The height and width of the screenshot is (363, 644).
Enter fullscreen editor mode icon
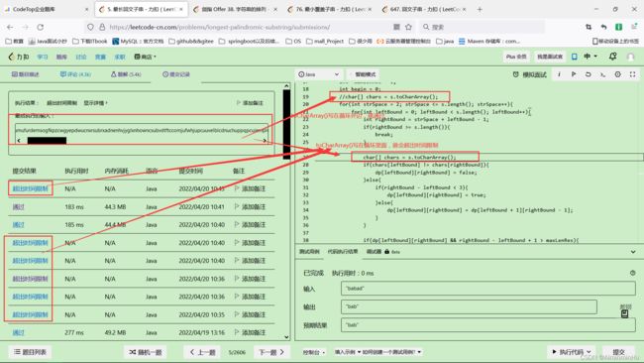click(x=632, y=74)
